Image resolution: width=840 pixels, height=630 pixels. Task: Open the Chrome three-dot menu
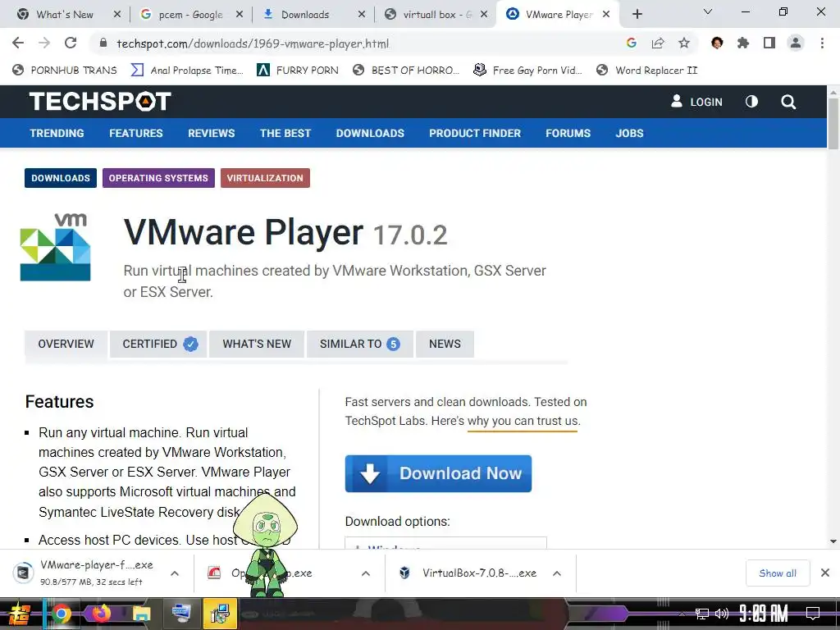click(x=822, y=43)
